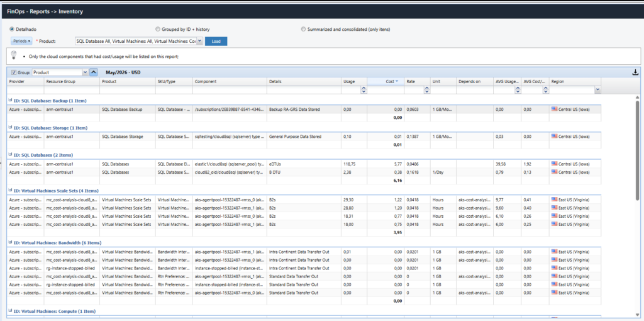644x321 pixels.
Task: Click the AVG Cost filter stepper
Action: [x=546, y=89]
